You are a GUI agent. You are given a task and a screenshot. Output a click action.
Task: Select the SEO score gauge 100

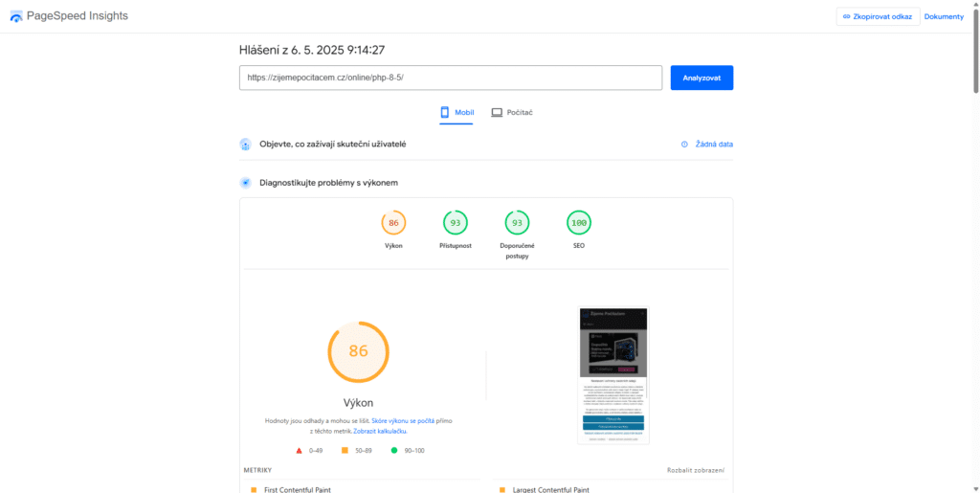point(578,223)
